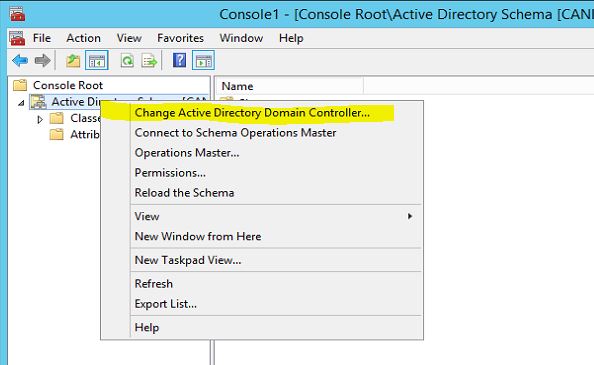Click Help at bottom of context menu
Screen dimensions: 594x365
pyautogui.click(x=262, y=328)
